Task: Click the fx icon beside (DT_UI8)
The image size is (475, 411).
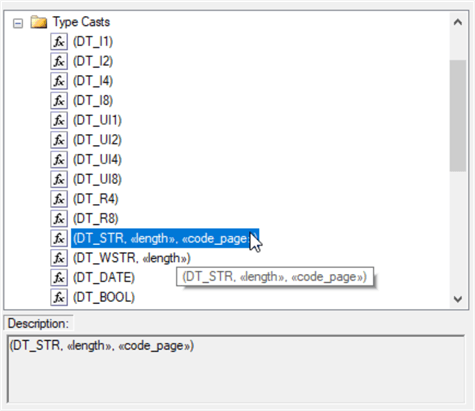Action: tap(59, 179)
